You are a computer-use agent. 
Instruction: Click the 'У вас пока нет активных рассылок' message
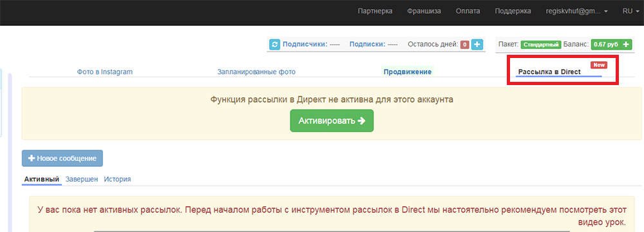point(332,216)
